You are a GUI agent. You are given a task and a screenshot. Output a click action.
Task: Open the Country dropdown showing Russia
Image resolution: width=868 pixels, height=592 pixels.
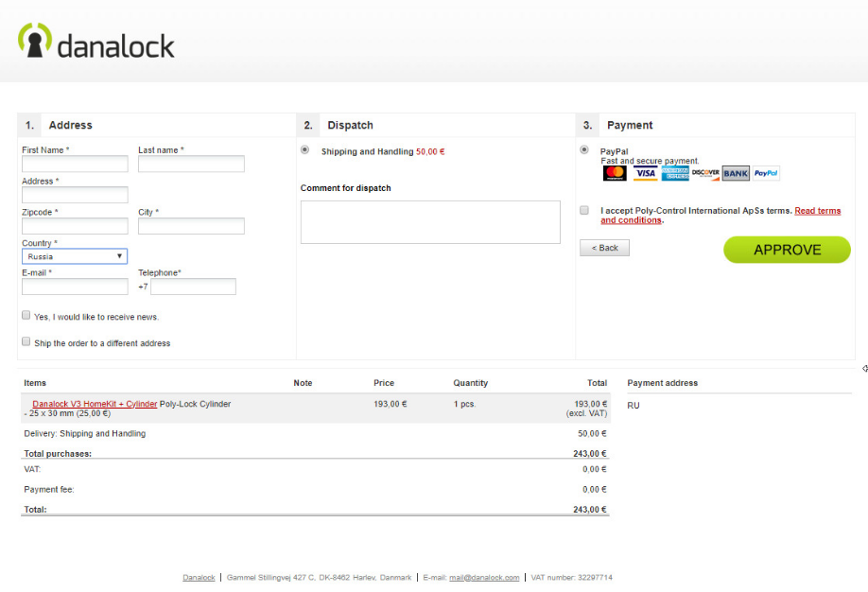click(75, 256)
